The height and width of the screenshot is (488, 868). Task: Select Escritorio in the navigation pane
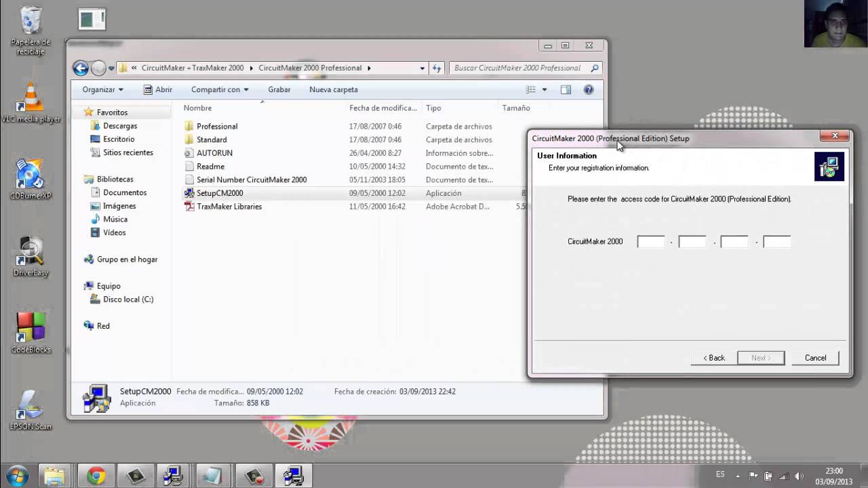tap(119, 139)
